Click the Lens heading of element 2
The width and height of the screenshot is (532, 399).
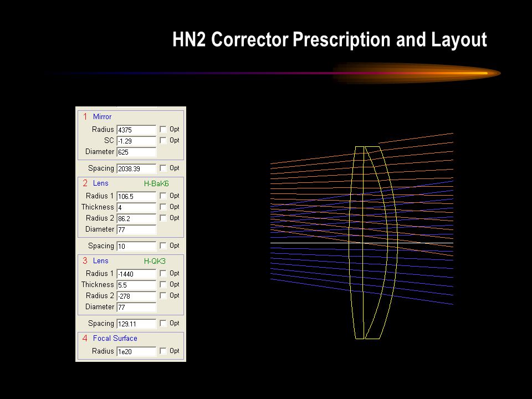[101, 183]
